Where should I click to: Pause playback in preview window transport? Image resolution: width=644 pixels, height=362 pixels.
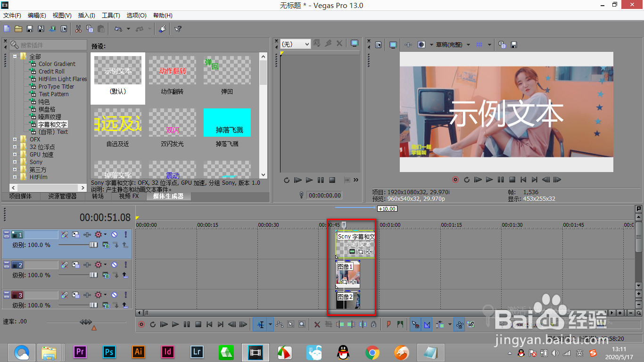(501, 180)
